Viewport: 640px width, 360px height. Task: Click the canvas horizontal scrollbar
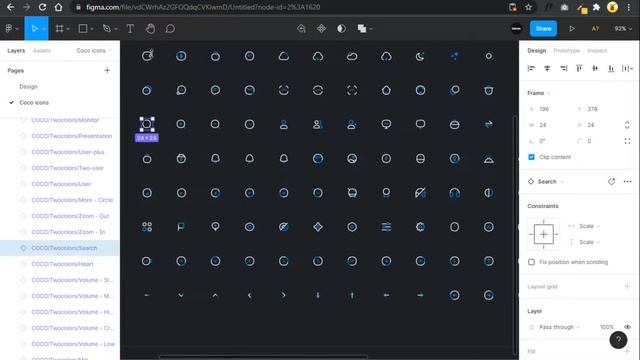point(264,356)
